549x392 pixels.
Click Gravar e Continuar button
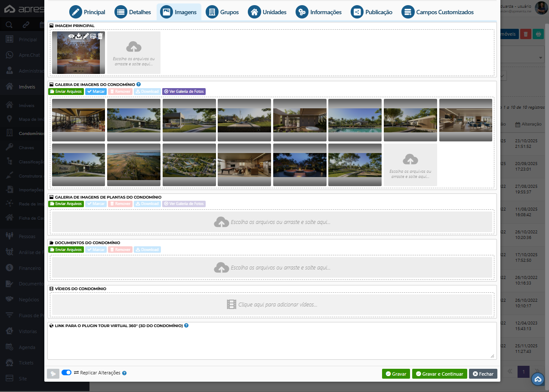[x=439, y=374]
